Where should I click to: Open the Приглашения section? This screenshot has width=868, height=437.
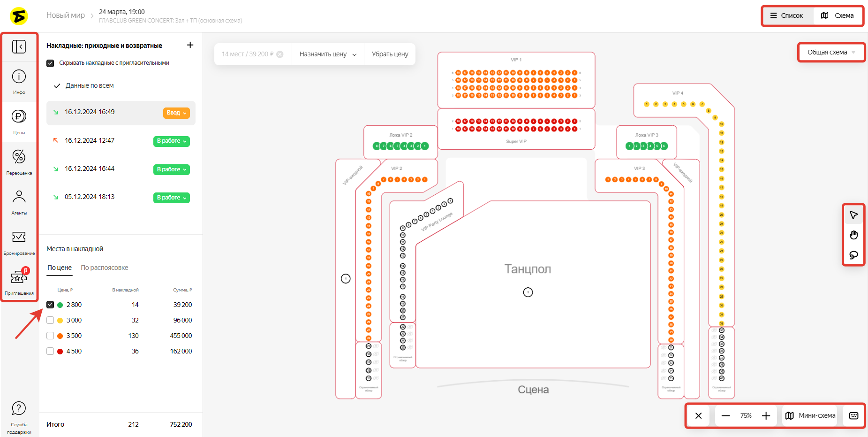(19, 282)
